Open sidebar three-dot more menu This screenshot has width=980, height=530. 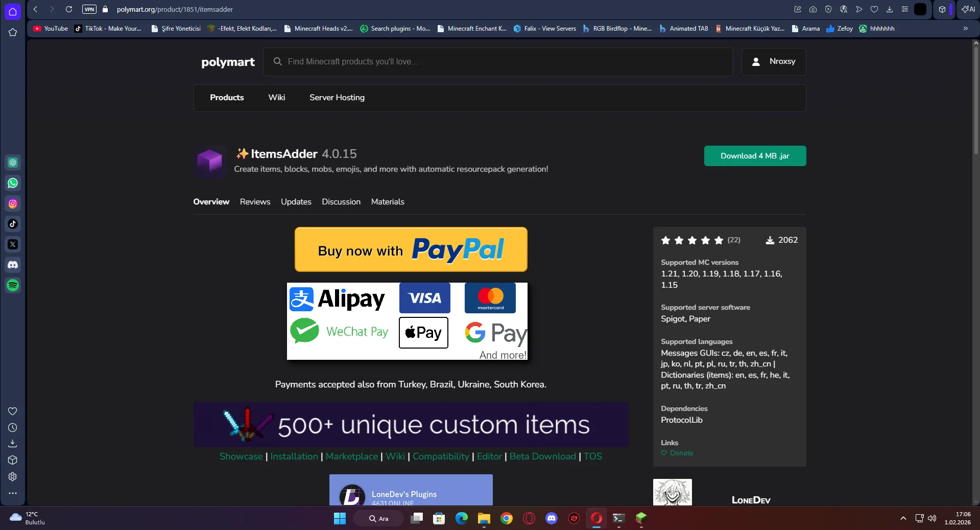tap(13, 493)
